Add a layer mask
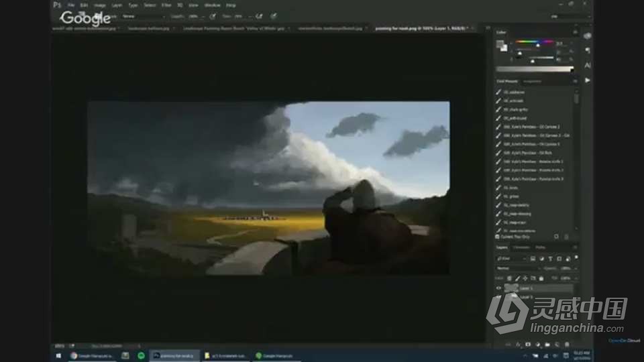Viewport: 644px width, 362px height. pyautogui.click(x=528, y=345)
